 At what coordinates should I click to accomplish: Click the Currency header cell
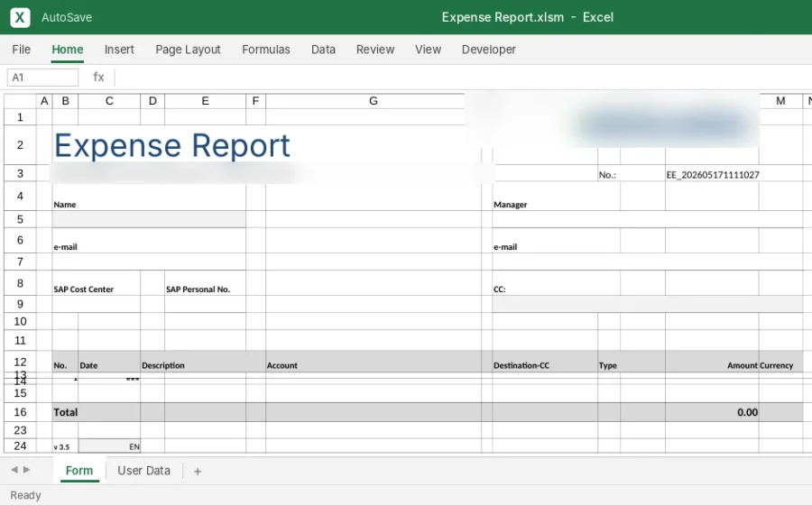[x=781, y=362]
